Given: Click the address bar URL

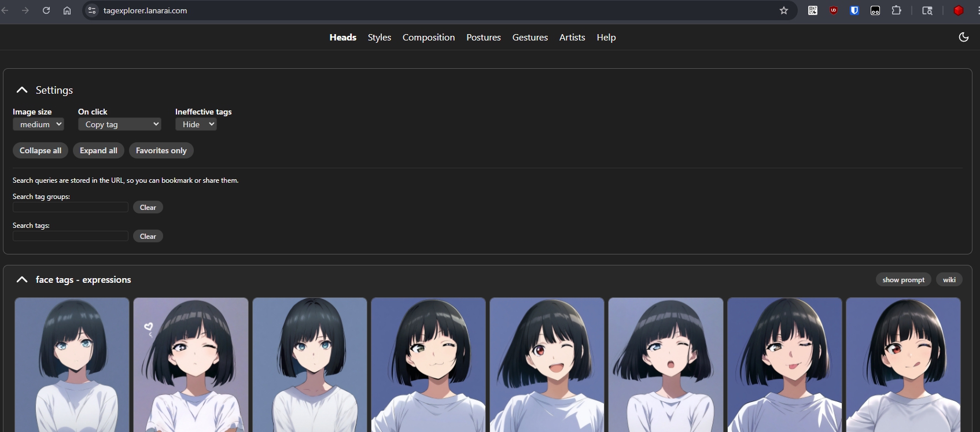Looking at the screenshot, I should [145, 10].
